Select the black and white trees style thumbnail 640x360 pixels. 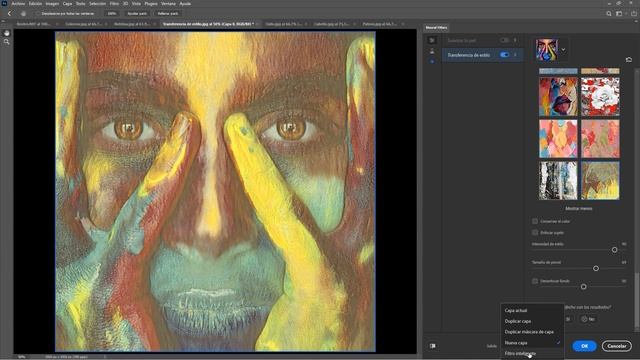(558, 180)
